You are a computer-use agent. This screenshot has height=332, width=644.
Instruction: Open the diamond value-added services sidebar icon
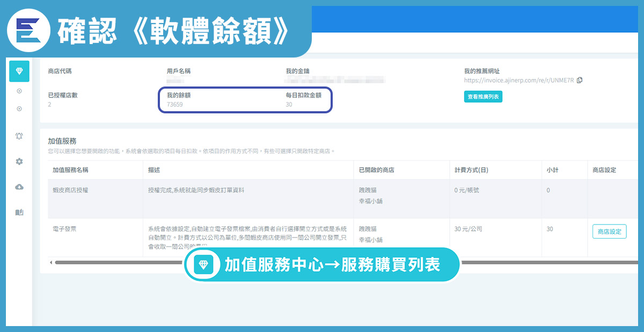tap(19, 71)
